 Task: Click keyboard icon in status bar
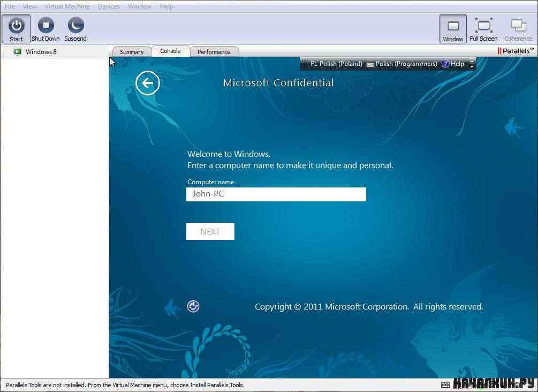click(445, 385)
